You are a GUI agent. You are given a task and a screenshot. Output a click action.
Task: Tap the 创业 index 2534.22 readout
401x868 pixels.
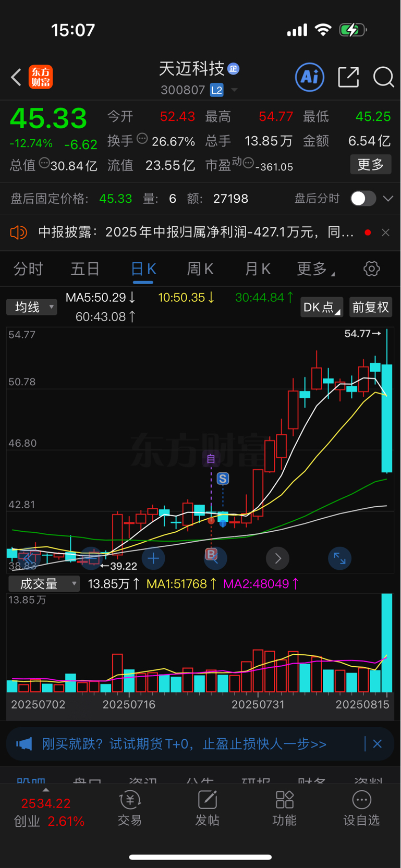pos(46,803)
